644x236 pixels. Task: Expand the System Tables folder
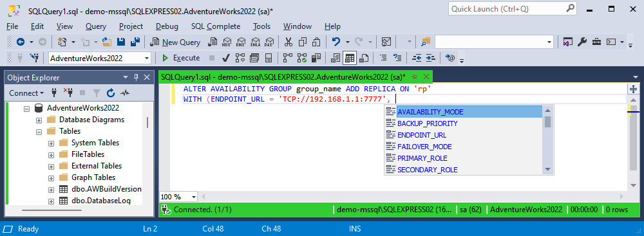click(51, 143)
